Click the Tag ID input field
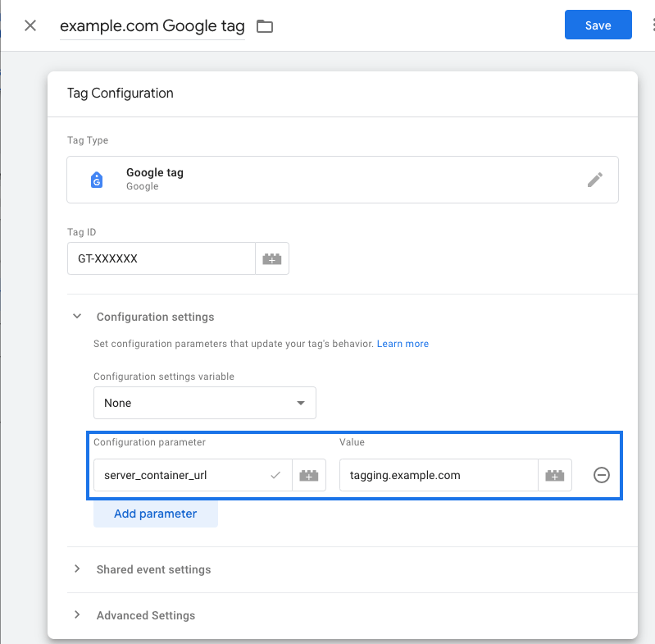655x644 pixels. coord(161,258)
